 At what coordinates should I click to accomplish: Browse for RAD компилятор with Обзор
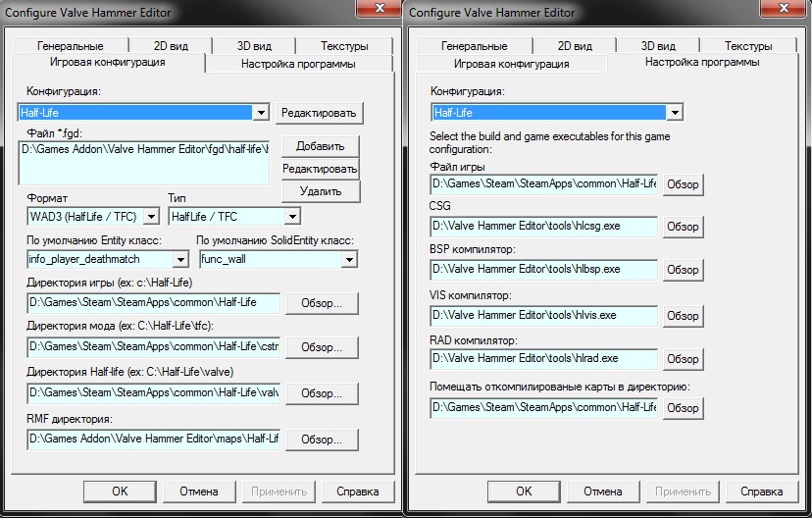point(684,359)
